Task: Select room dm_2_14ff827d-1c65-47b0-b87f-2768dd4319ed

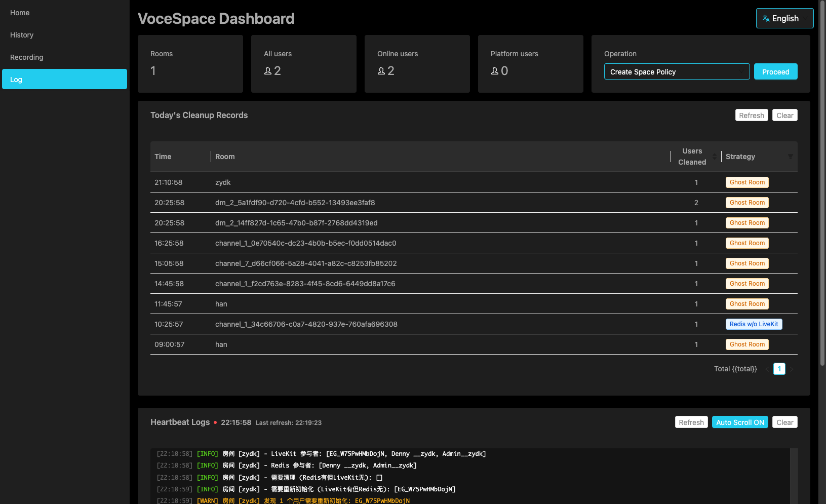Action: 296,223
